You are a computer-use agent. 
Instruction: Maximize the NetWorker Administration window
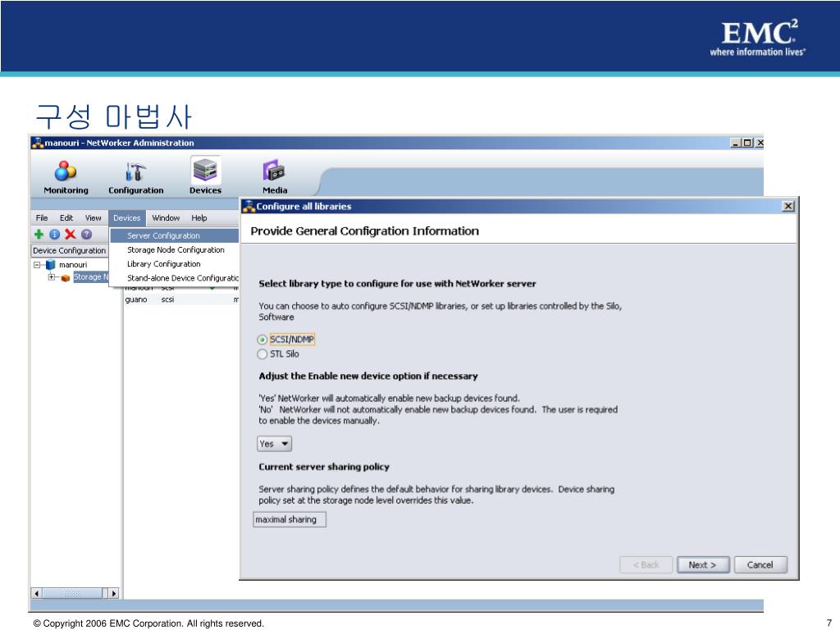point(747,143)
